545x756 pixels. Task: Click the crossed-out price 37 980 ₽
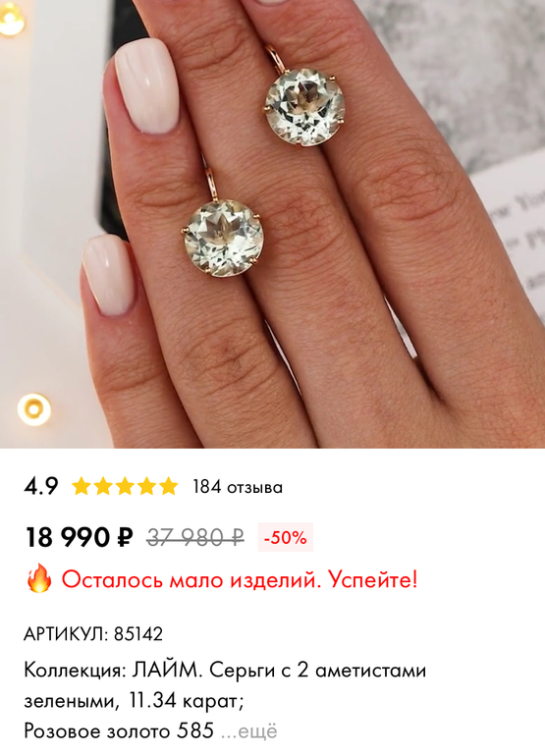195,537
